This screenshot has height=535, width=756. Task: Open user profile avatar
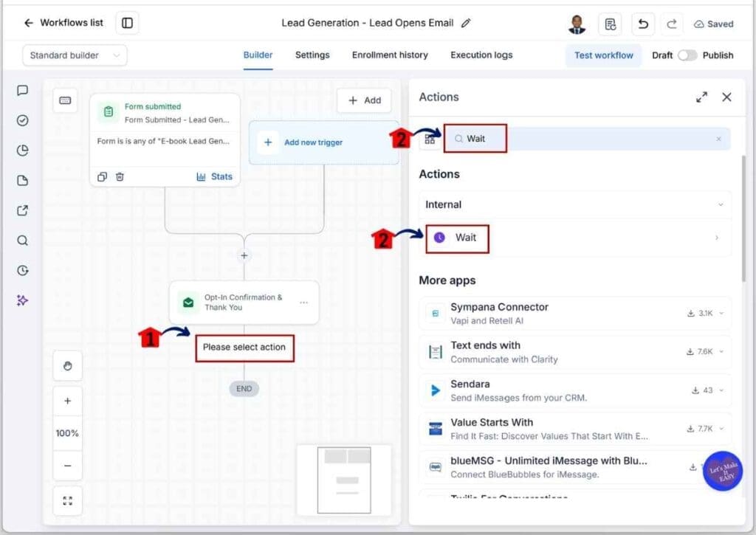pyautogui.click(x=577, y=24)
